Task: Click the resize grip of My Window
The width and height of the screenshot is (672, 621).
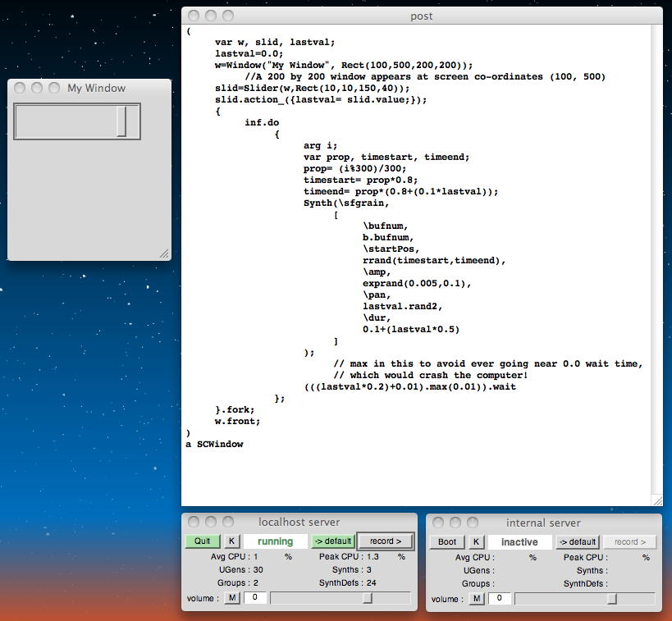Action: (164, 254)
